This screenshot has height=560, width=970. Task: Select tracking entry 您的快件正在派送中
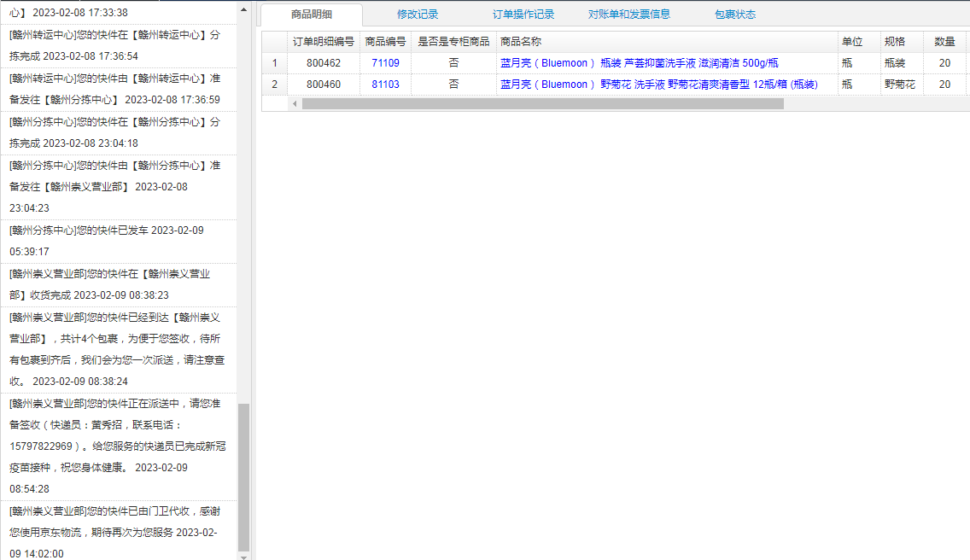point(118,446)
